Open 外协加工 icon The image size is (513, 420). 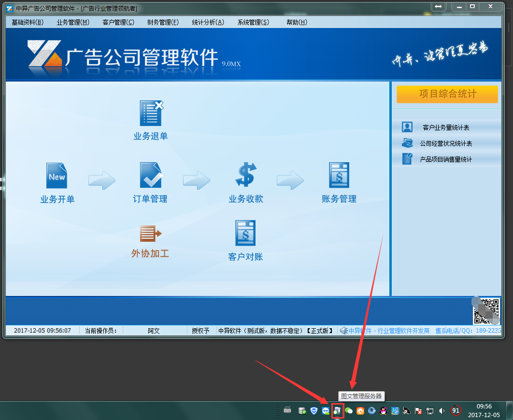point(151,233)
